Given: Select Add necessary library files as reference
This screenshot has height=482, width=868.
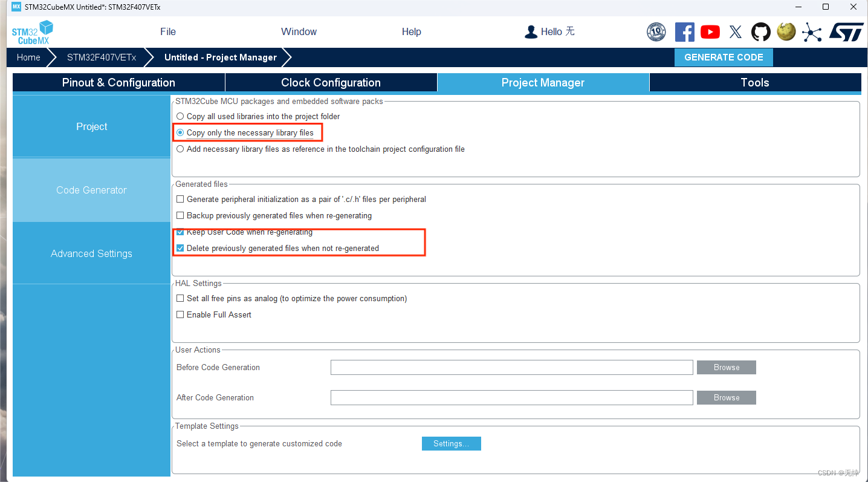Looking at the screenshot, I should coord(180,149).
